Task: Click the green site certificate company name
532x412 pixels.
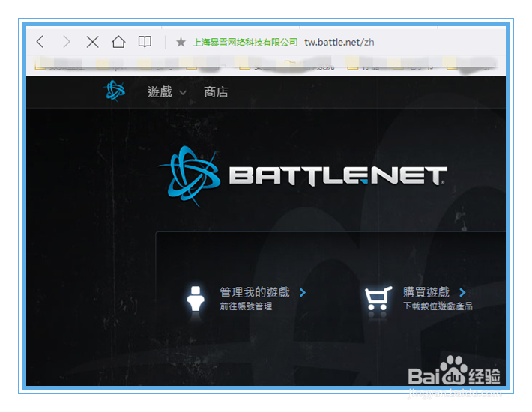Action: pyautogui.click(x=245, y=43)
